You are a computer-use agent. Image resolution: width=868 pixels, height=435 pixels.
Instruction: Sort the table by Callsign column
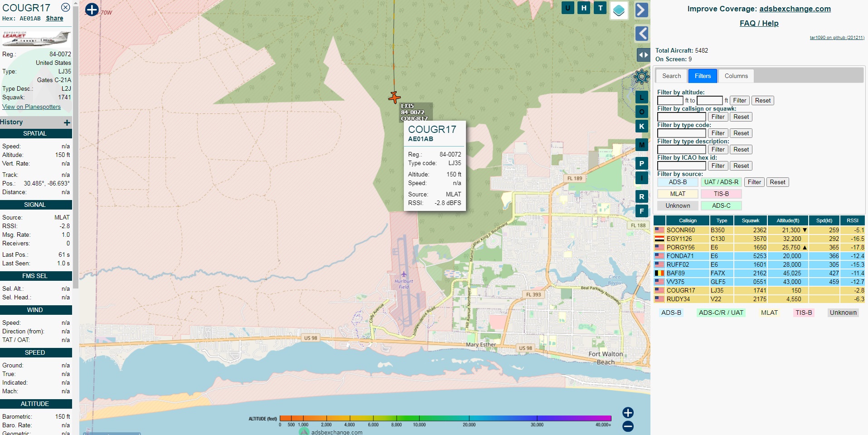tap(688, 220)
